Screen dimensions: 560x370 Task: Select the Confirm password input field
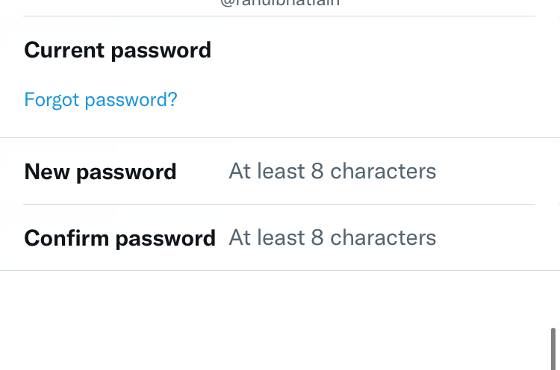pyautogui.click(x=382, y=238)
